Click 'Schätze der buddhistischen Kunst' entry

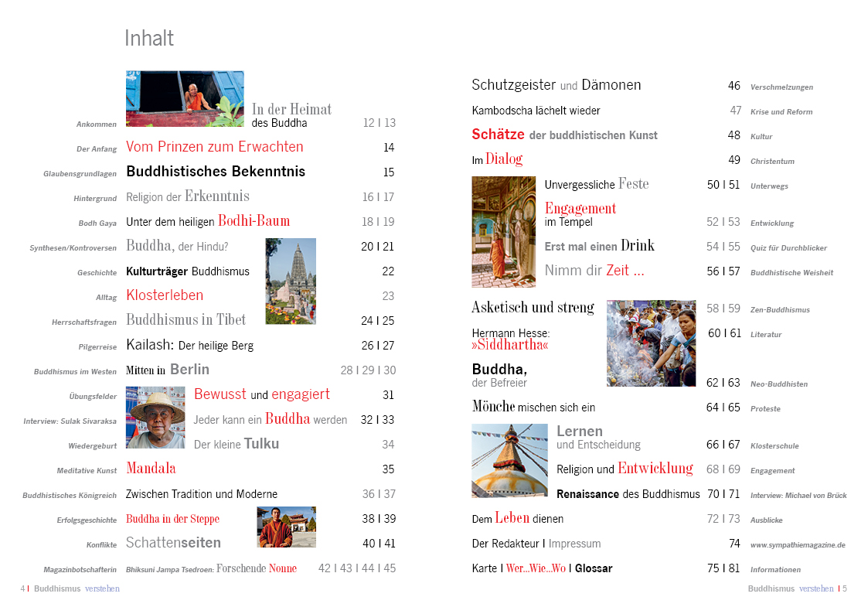(565, 135)
